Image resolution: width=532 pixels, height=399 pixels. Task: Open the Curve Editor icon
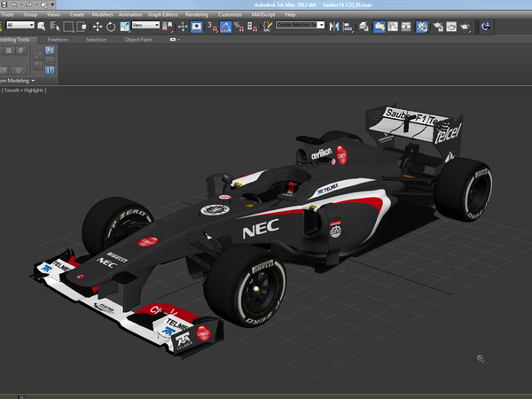393,27
